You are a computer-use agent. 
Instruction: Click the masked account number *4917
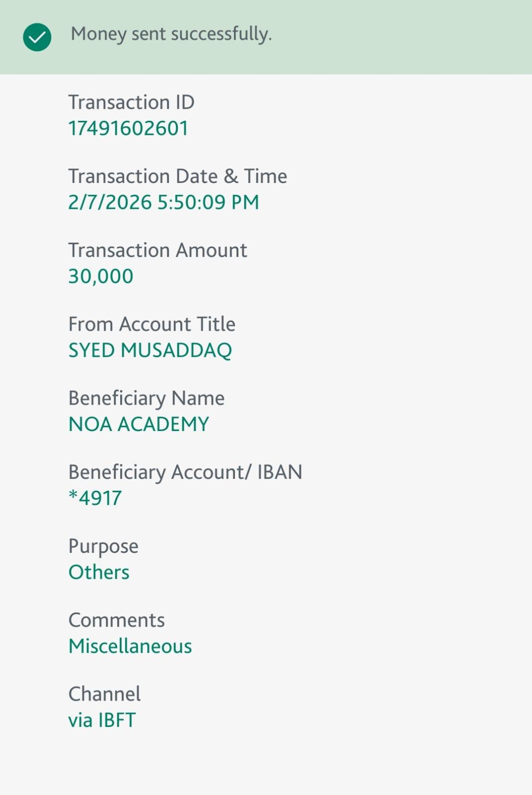pos(95,498)
